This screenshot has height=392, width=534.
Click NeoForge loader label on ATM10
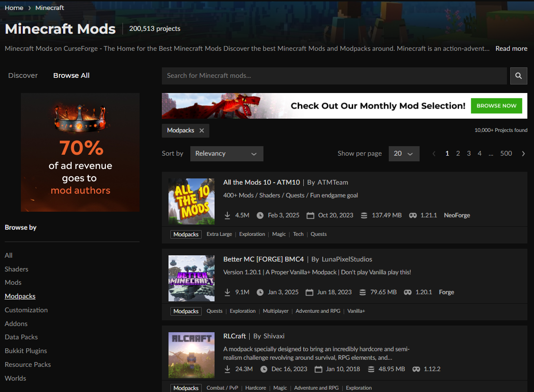pyautogui.click(x=457, y=215)
